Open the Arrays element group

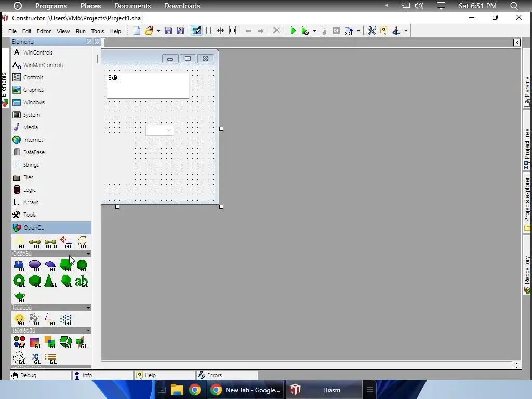tap(51, 202)
